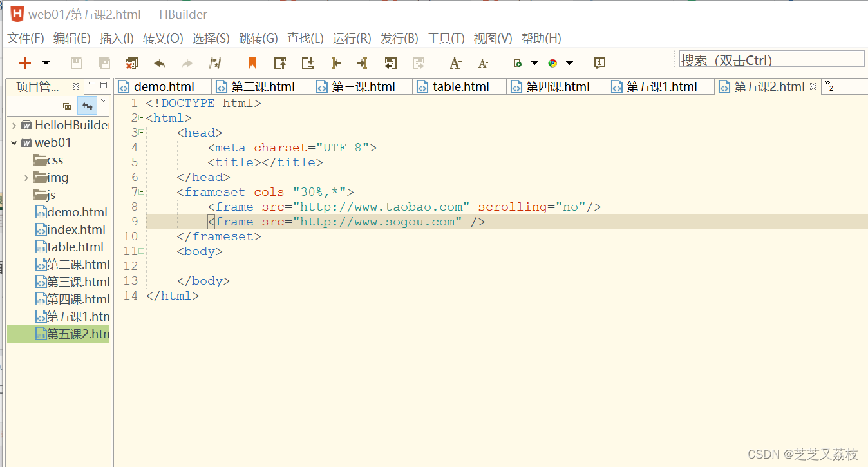Open the 发行(B) menu
The height and width of the screenshot is (467, 868).
[x=399, y=39]
